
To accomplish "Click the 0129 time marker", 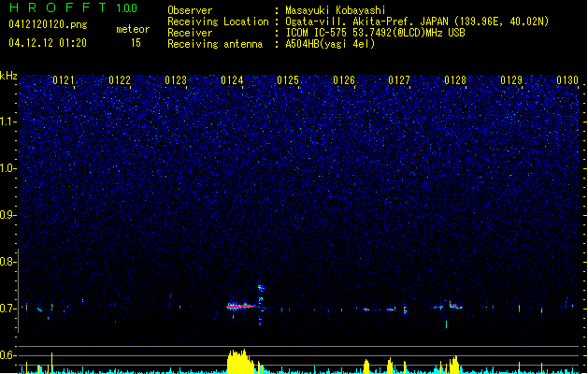I will [x=511, y=80].
